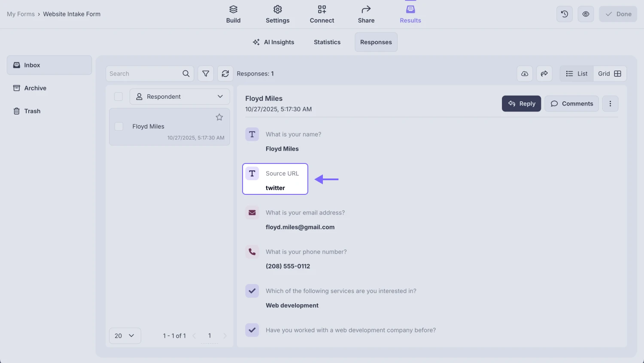Refresh responses with the sync icon
644x363 pixels.
point(225,73)
